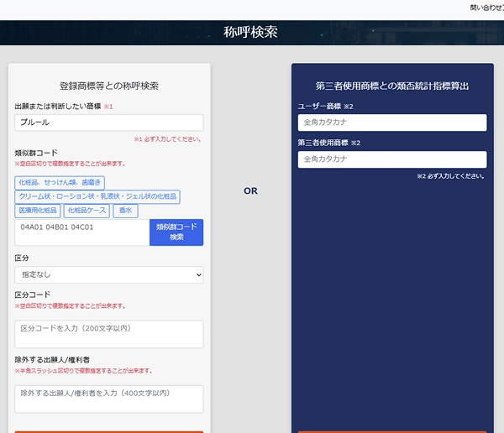
Task: Click the 称呼検索 page title header
Action: (x=250, y=33)
